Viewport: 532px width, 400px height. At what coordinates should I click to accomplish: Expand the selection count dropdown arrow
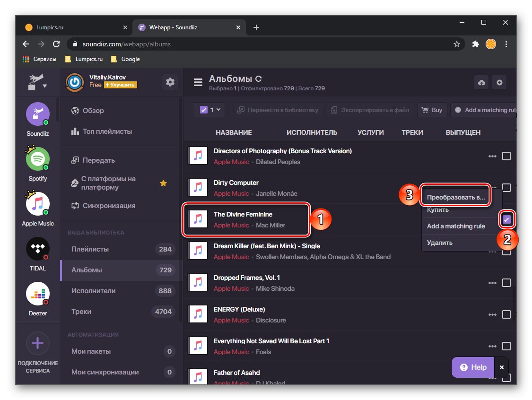coord(218,110)
